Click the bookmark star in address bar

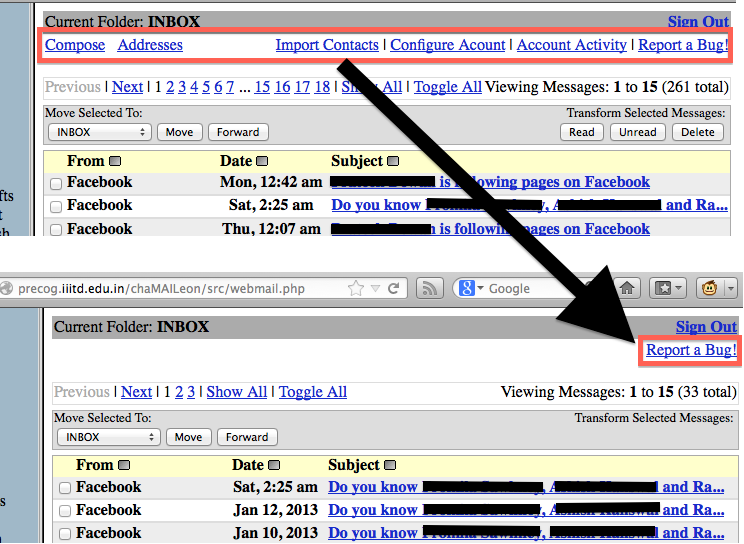[x=356, y=289]
